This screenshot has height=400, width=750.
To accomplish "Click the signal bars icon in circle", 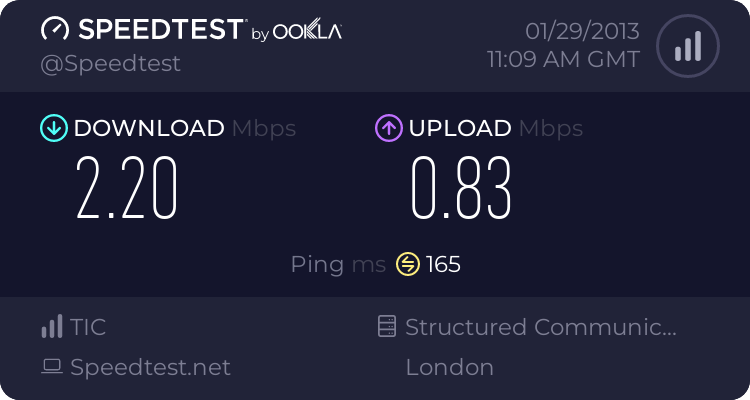I will coord(686,46).
